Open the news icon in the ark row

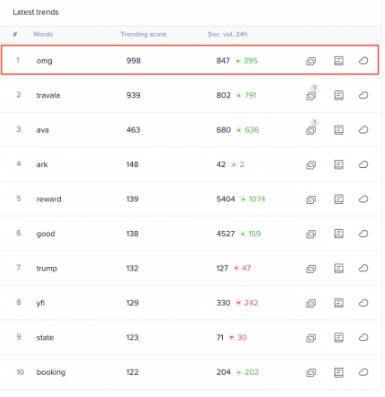pos(339,164)
